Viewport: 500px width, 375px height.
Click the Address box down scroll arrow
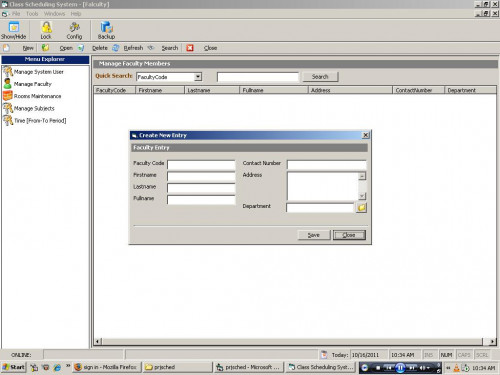[x=362, y=196]
